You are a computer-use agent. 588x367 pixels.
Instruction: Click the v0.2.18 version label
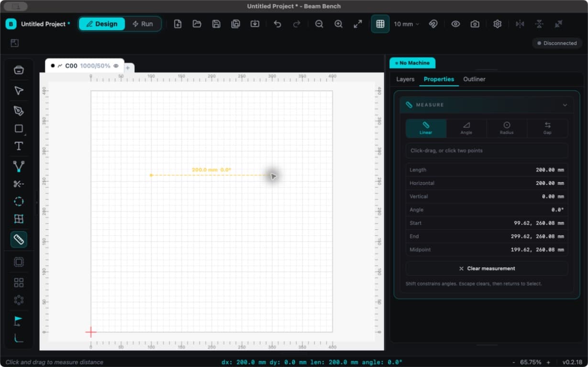click(572, 362)
